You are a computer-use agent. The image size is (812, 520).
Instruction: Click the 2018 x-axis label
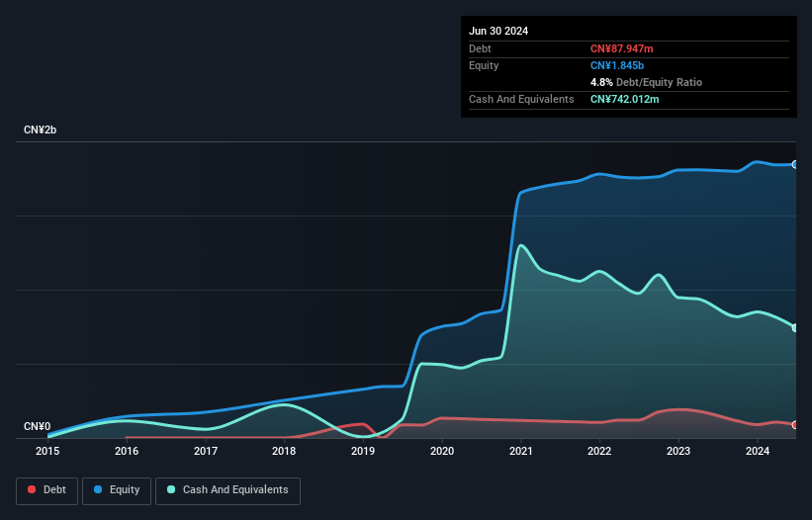pyautogui.click(x=284, y=451)
